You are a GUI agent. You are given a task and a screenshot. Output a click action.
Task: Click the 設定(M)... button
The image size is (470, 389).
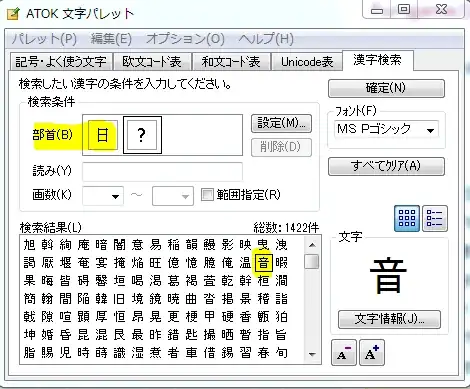point(281,123)
